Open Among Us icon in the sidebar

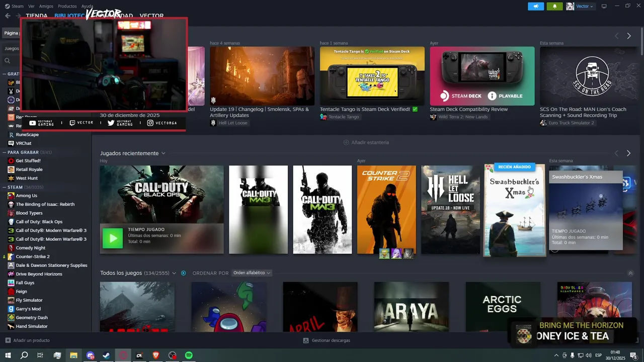11,196
